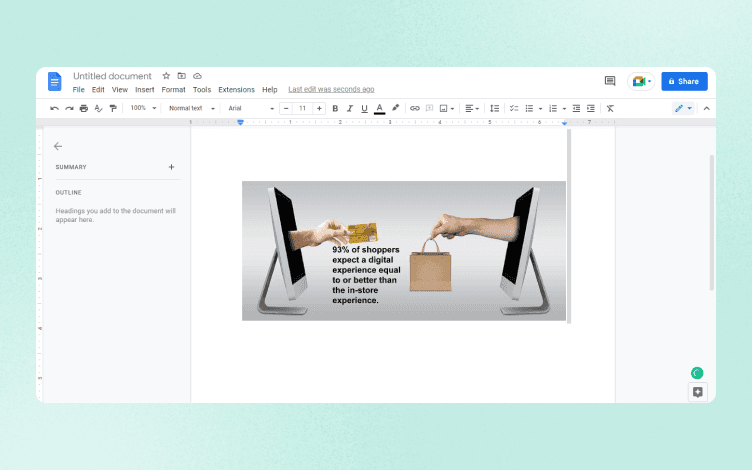Viewport: 752px width, 470px height.
Task: Decrease font size with minus button
Action: 286,108
